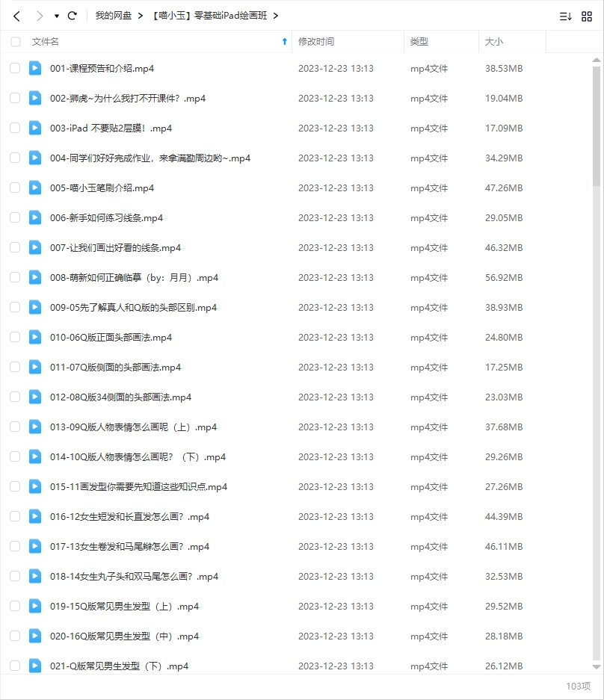This screenshot has width=604, height=700.
Task: Toggle the select-all checkbox in header
Action: coord(16,42)
